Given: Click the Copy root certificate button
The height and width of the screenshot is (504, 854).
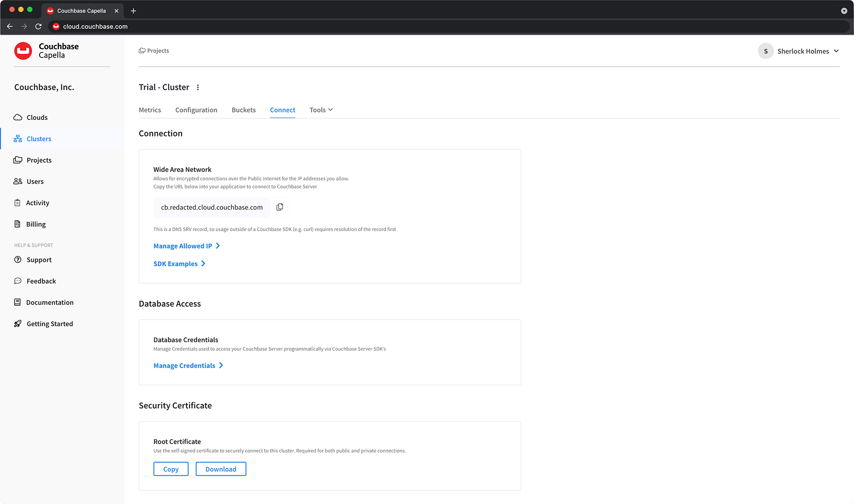Looking at the screenshot, I should (171, 469).
